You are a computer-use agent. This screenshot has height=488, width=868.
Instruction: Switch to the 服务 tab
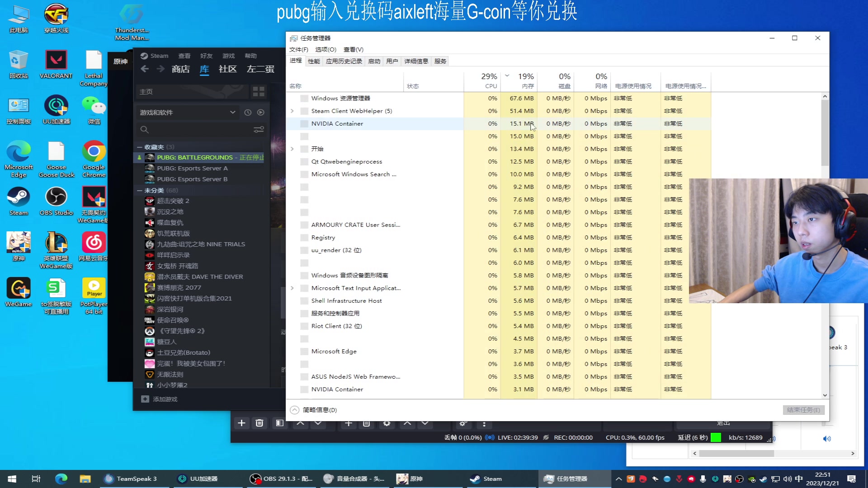click(440, 61)
